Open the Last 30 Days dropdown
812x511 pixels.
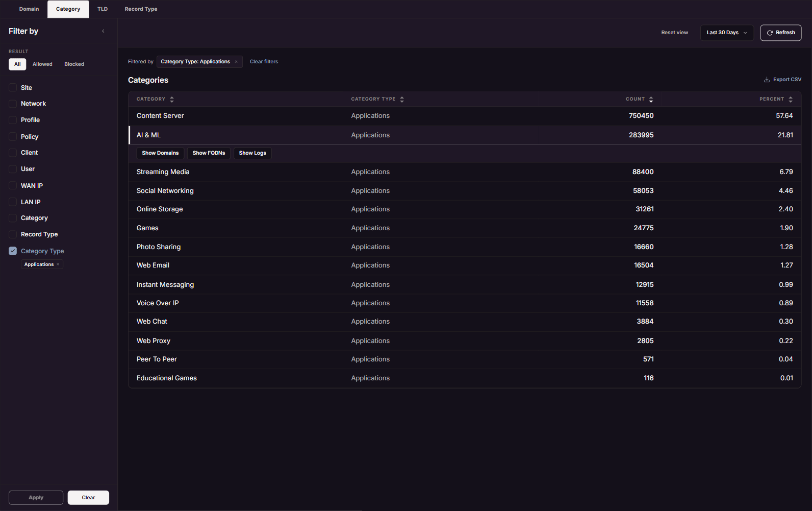coord(727,33)
